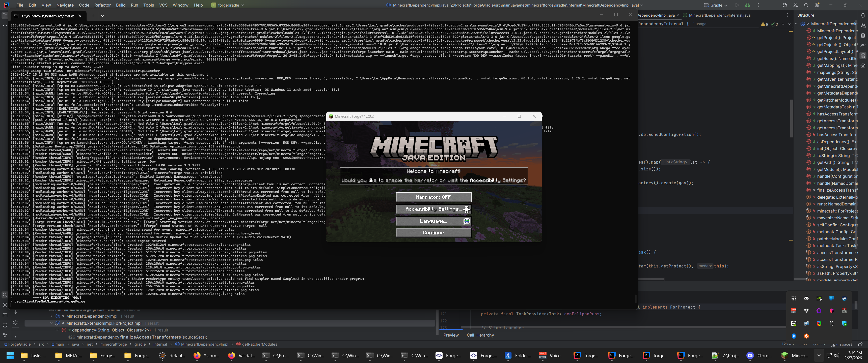Open Git version control tool window icon
868x363 pixels.
[x=5, y=335]
